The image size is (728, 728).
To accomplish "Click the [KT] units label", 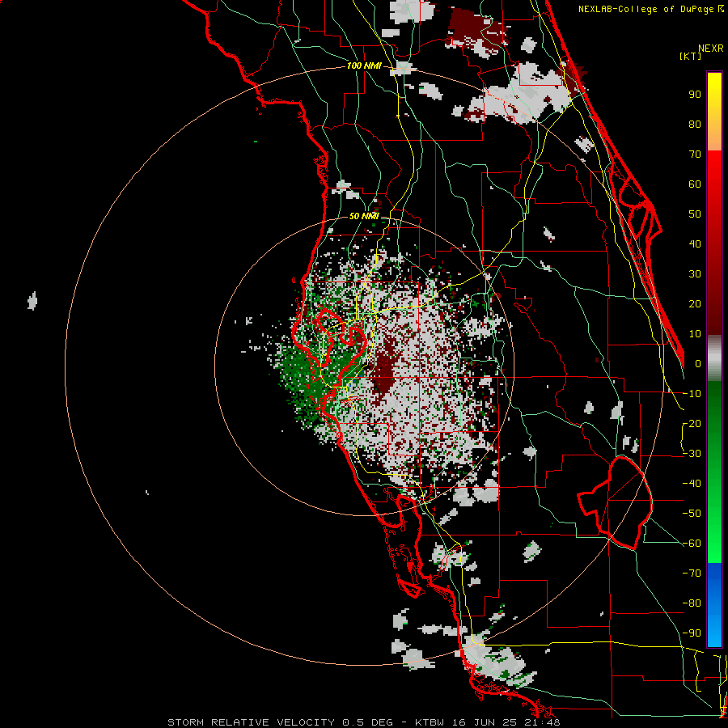I will click(690, 56).
